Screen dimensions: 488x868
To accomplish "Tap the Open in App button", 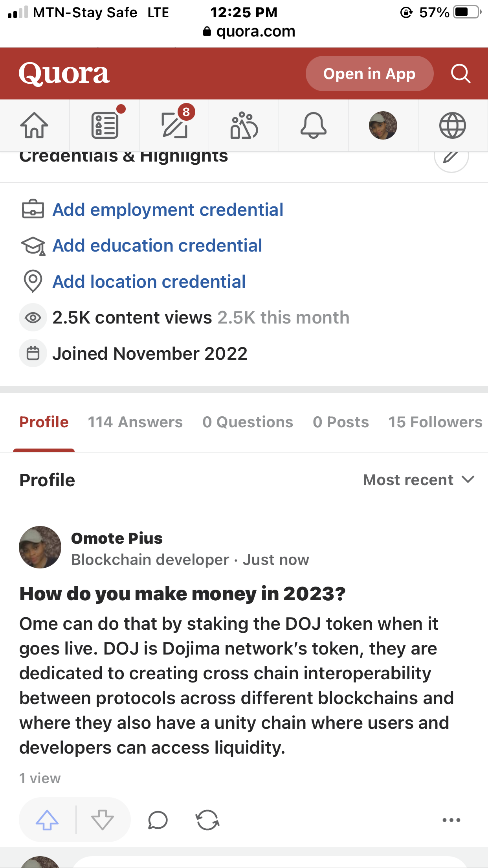I will pyautogui.click(x=369, y=74).
